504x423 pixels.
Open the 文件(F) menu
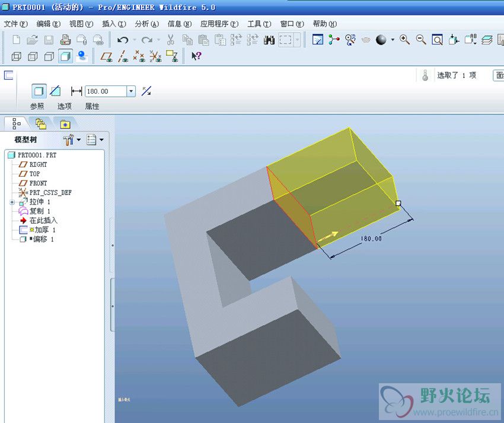tap(16, 24)
